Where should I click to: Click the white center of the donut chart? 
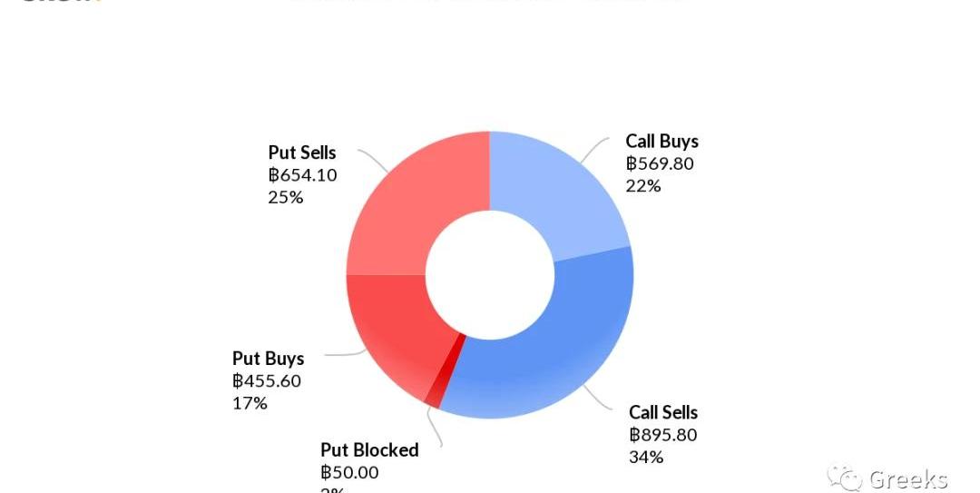[489, 275]
